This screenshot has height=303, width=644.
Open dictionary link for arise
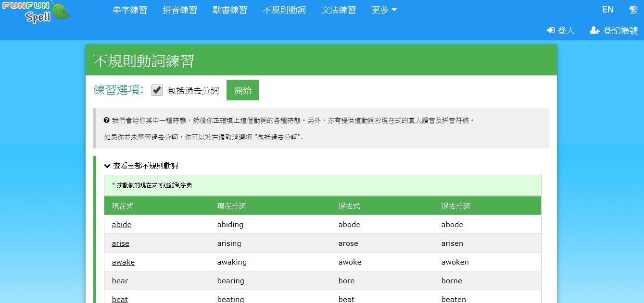[x=120, y=243]
